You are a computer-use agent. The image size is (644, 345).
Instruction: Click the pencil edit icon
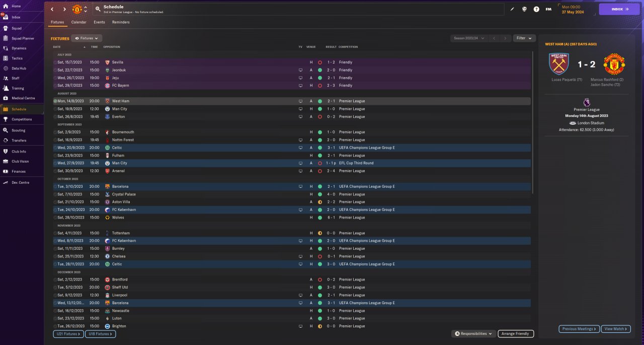tap(512, 9)
